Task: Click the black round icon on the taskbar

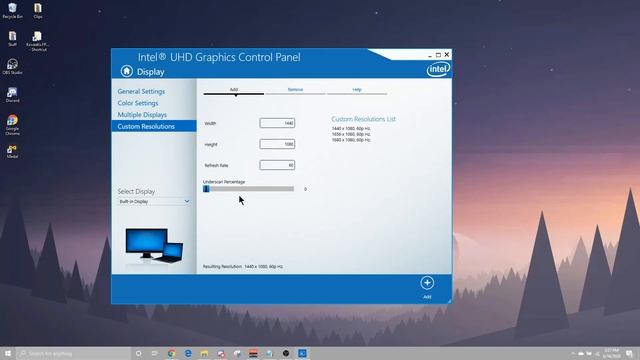Action: click(286, 353)
